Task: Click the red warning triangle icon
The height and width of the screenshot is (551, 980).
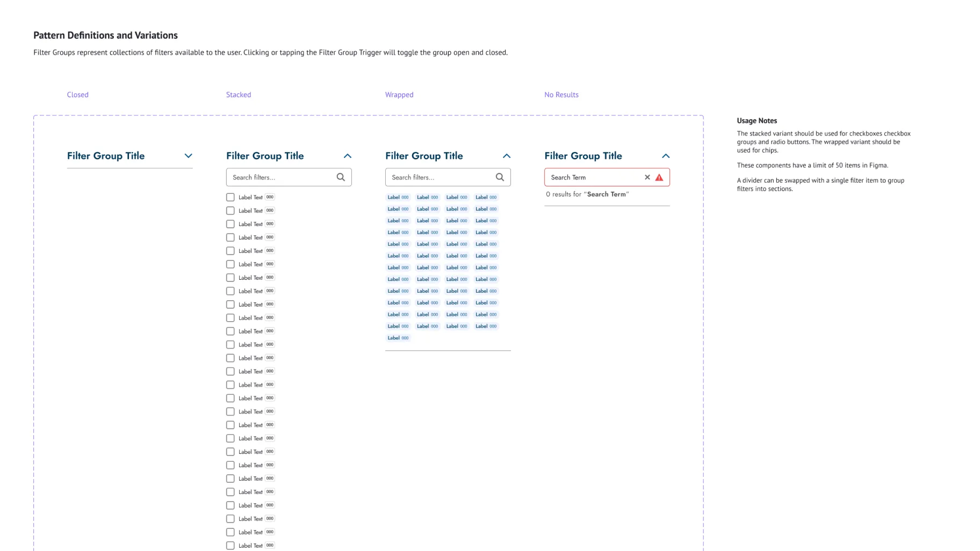Action: [659, 177]
